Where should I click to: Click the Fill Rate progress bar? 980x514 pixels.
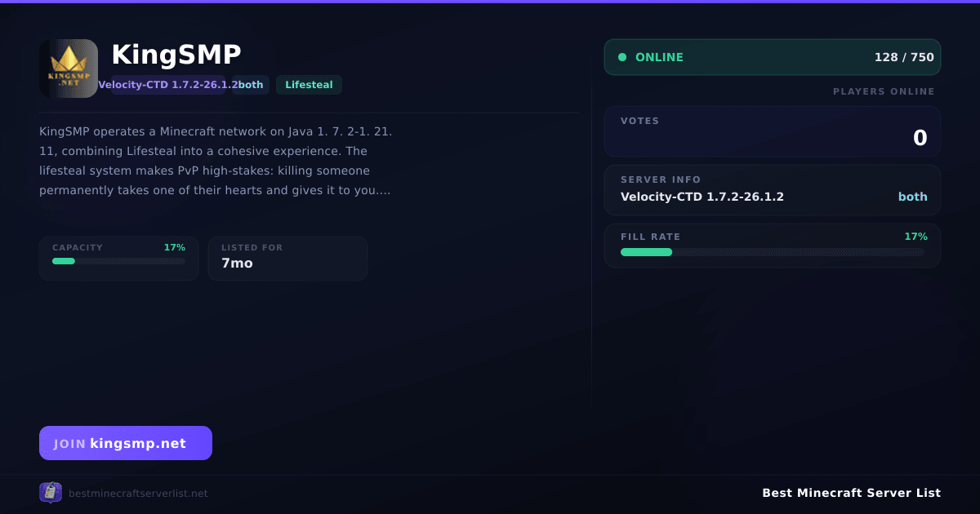coord(773,252)
